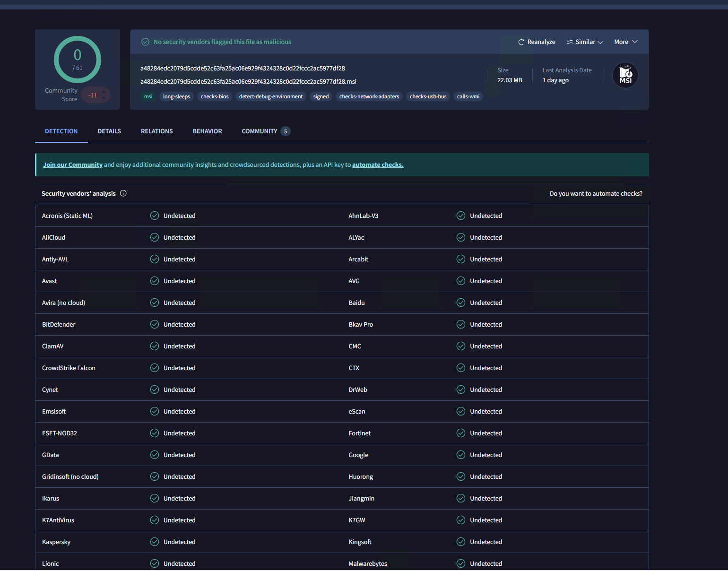Upvote the community score with the up arrow
Viewport: 728px width, 571px height.
[x=104, y=92]
